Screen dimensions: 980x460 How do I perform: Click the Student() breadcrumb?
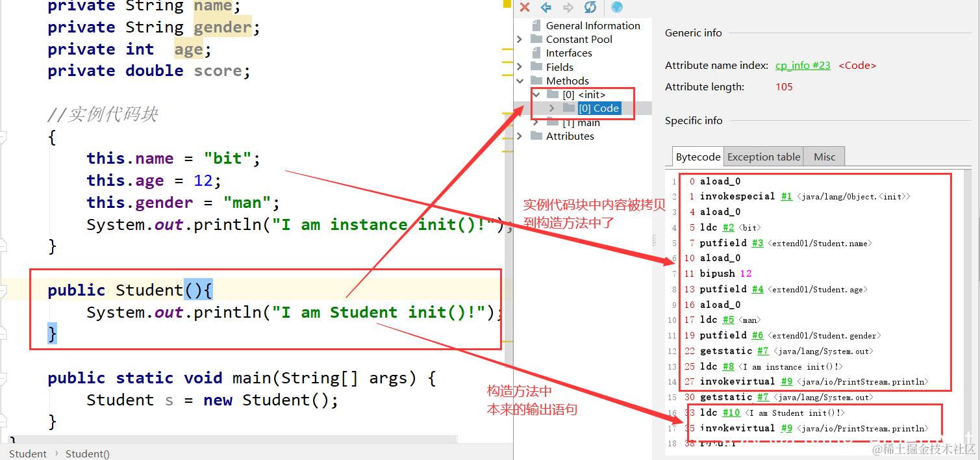[88, 454]
